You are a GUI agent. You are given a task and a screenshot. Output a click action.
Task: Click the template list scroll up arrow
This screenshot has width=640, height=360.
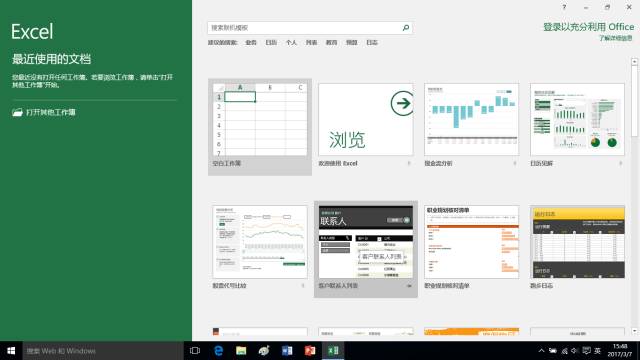(634, 62)
